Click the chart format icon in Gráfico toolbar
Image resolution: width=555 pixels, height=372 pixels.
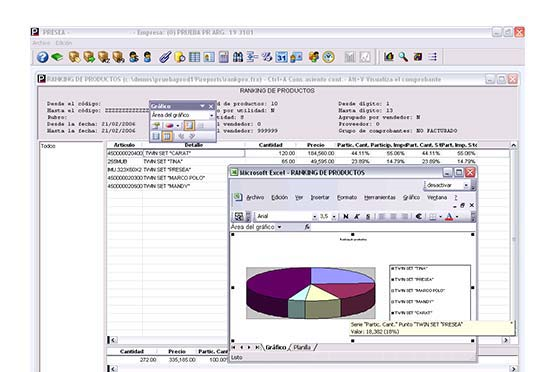(x=156, y=125)
